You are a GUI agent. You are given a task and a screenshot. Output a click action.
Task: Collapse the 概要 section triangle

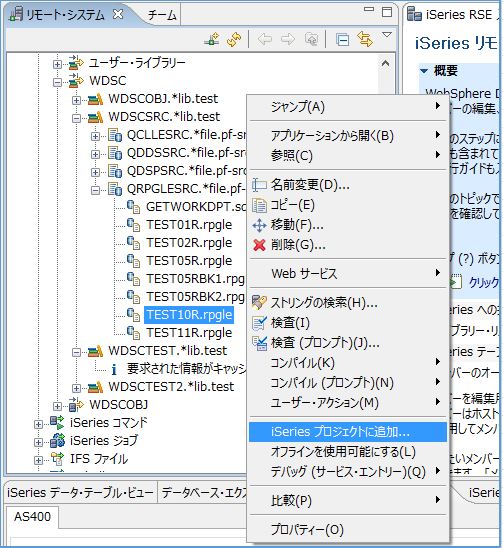click(x=424, y=71)
